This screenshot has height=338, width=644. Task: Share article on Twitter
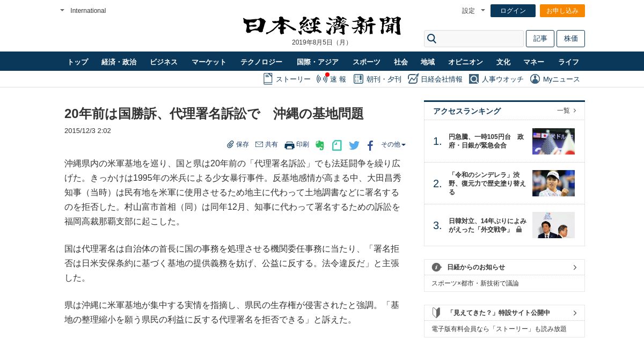point(354,145)
